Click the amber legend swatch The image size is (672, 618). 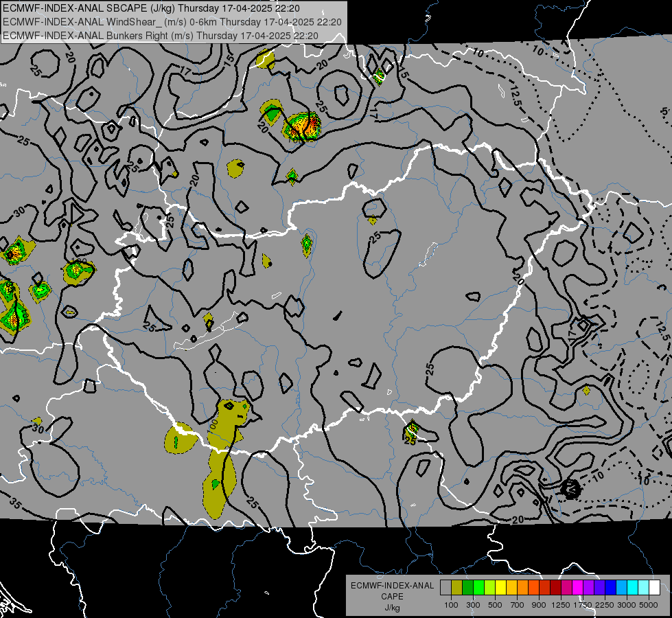tap(512, 587)
